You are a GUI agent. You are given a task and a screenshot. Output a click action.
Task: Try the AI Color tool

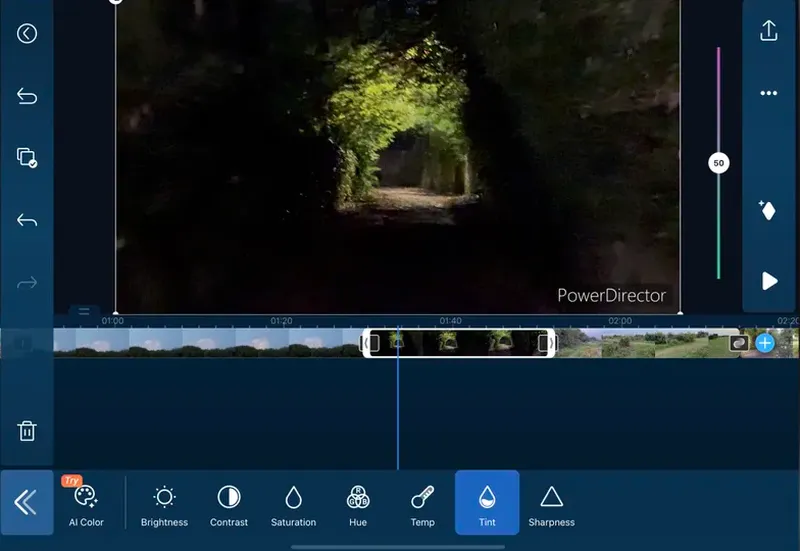tap(86, 504)
